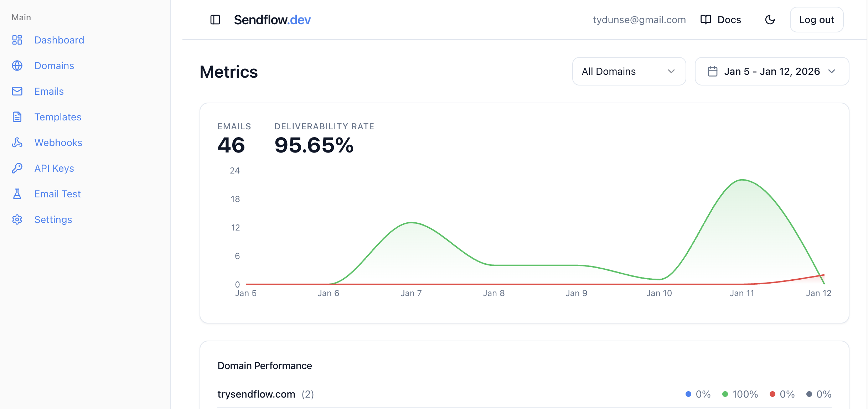Image resolution: width=868 pixels, height=409 pixels.
Task: Open the All Domains dropdown
Action: [x=629, y=71]
